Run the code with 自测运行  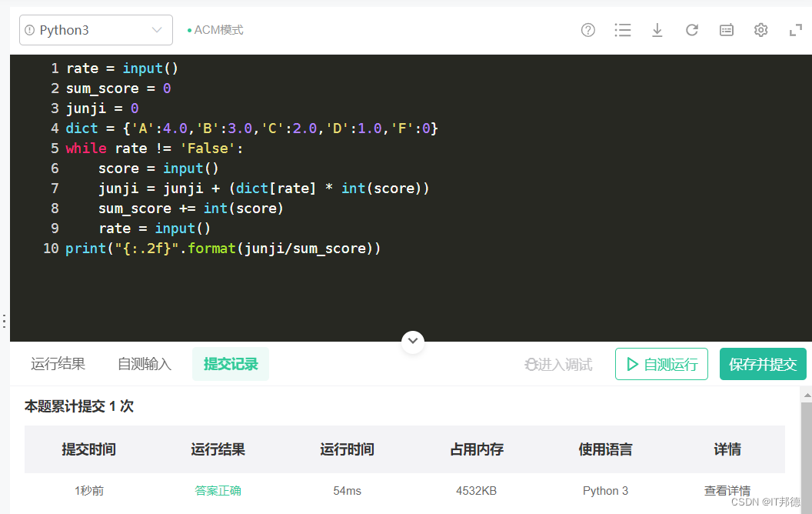coord(661,364)
